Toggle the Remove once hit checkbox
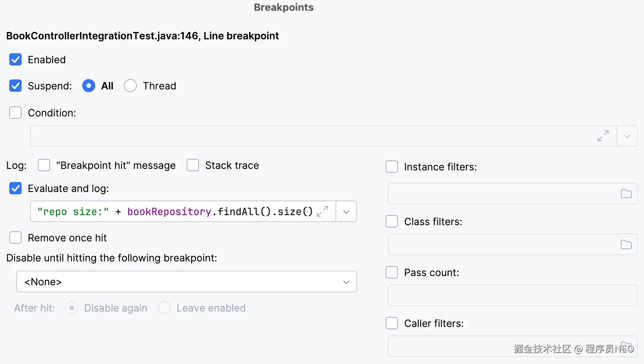 point(15,238)
